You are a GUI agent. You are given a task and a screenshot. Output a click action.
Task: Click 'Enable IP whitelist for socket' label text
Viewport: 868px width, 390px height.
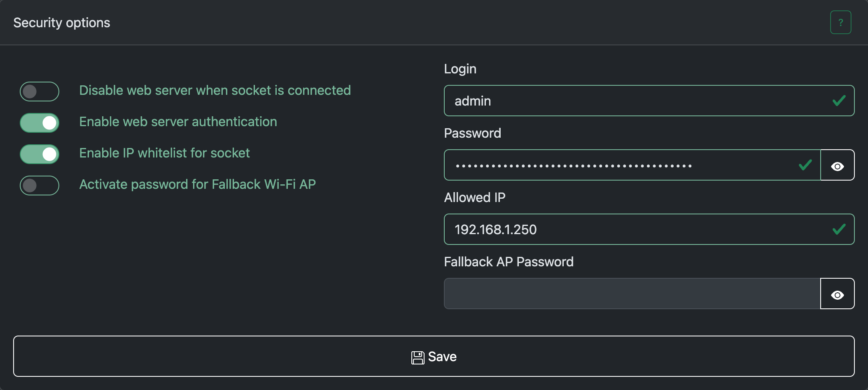(x=164, y=153)
